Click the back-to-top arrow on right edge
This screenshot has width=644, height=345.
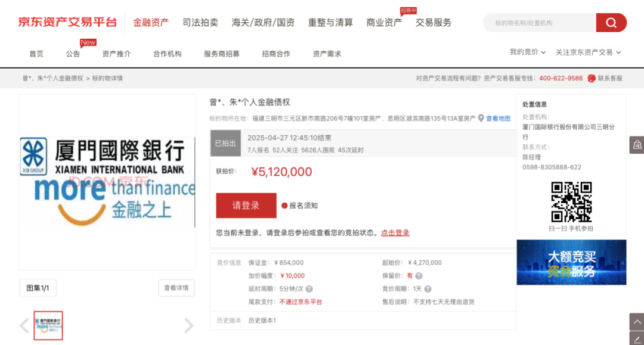(x=637, y=322)
